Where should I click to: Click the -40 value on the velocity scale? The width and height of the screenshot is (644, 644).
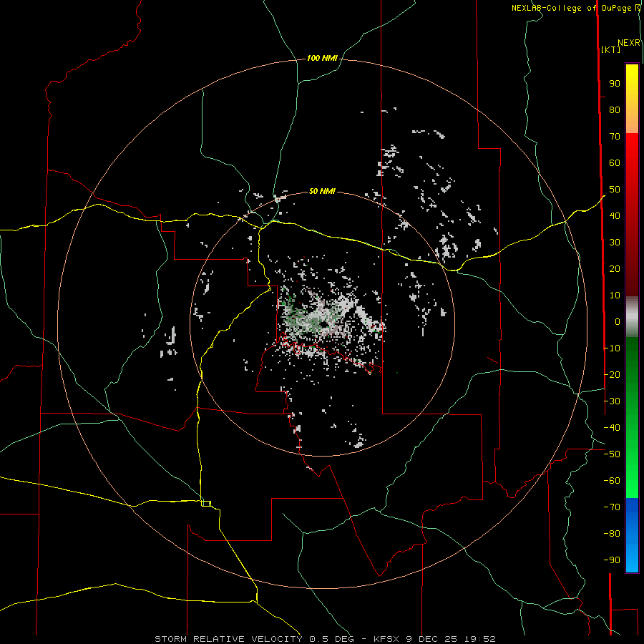click(x=612, y=428)
